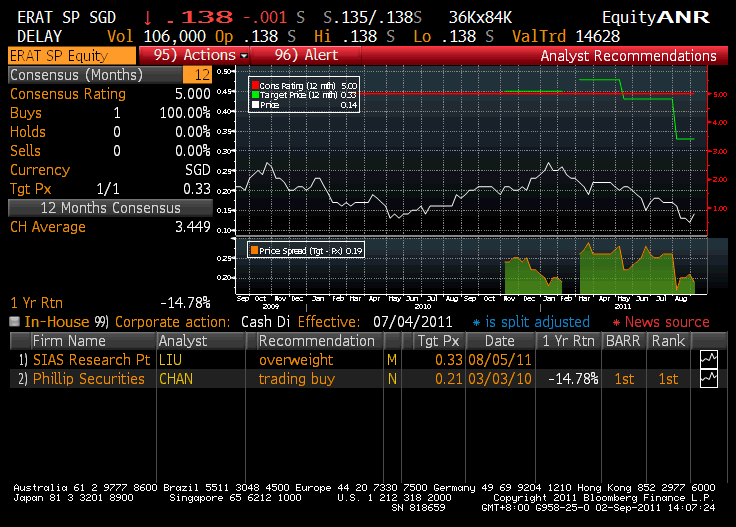The width and height of the screenshot is (736, 527).
Task: Click the Currency SGD value
Action: tap(198, 170)
